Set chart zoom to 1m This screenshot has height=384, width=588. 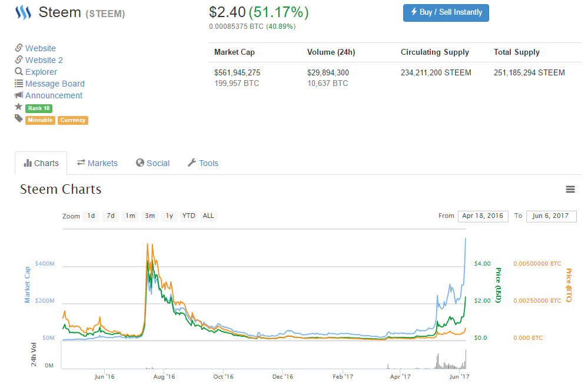tap(130, 216)
